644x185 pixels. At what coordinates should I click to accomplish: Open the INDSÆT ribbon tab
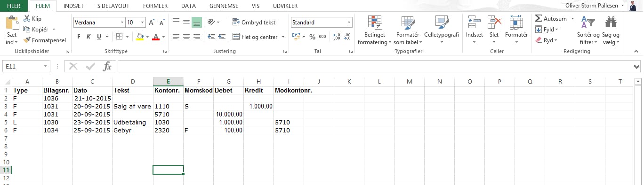pyautogui.click(x=74, y=6)
